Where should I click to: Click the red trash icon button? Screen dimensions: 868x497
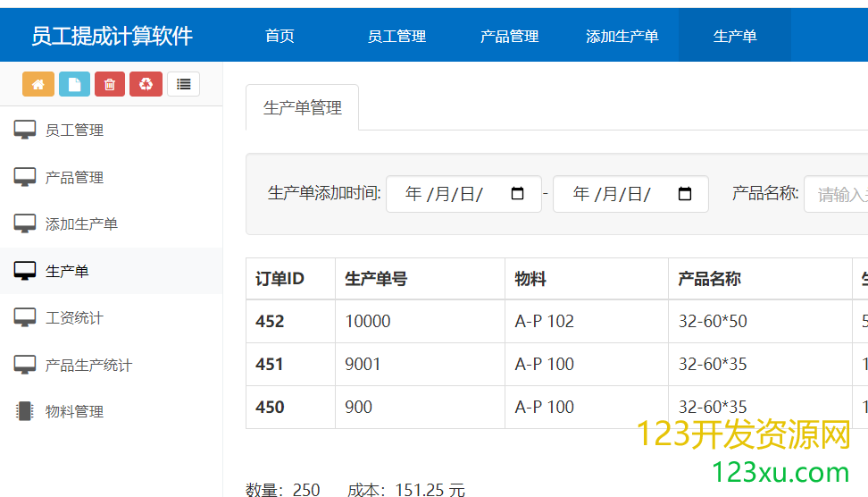tap(110, 84)
